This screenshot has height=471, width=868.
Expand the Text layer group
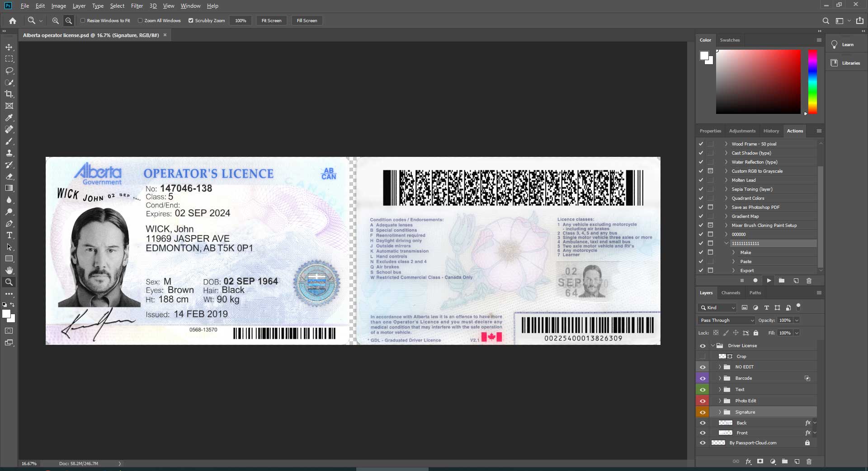pyautogui.click(x=720, y=390)
